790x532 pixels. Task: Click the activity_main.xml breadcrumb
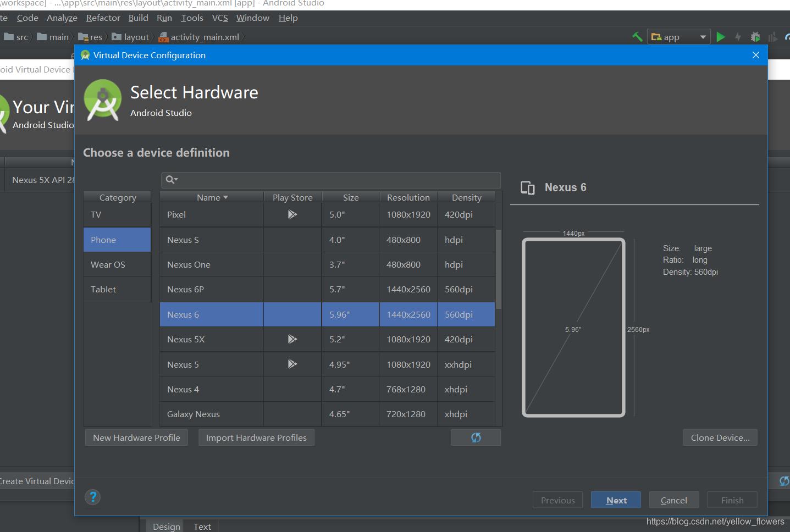[x=199, y=37]
